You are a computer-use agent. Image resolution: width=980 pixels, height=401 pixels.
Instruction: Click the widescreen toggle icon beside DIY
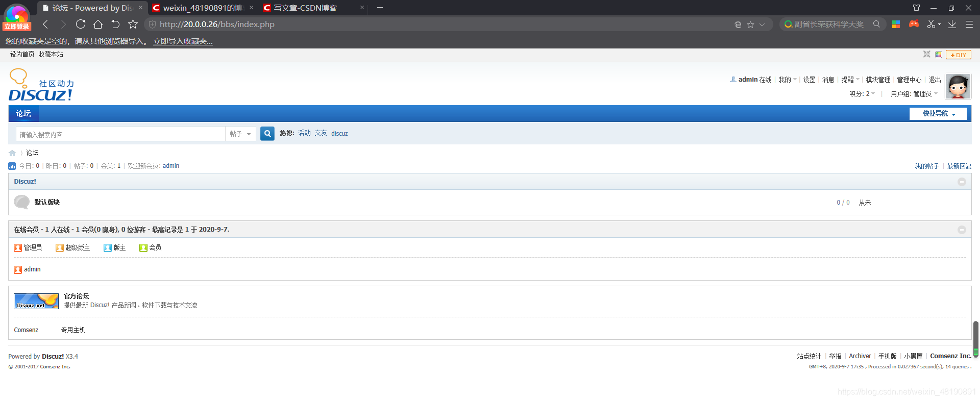coord(927,54)
